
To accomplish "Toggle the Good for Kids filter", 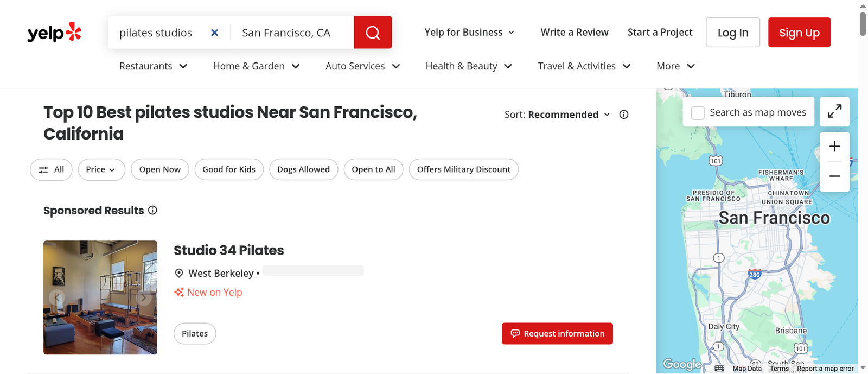I will [x=229, y=169].
